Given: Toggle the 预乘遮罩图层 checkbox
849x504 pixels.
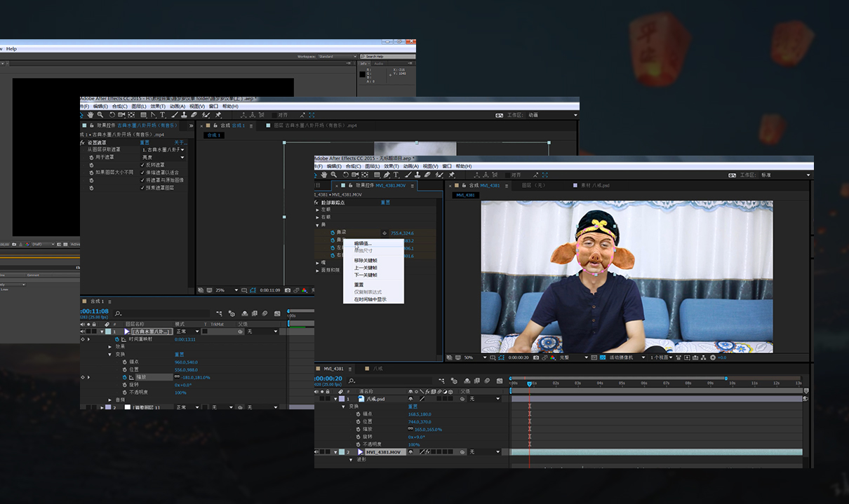Looking at the screenshot, I should pyautogui.click(x=142, y=188).
